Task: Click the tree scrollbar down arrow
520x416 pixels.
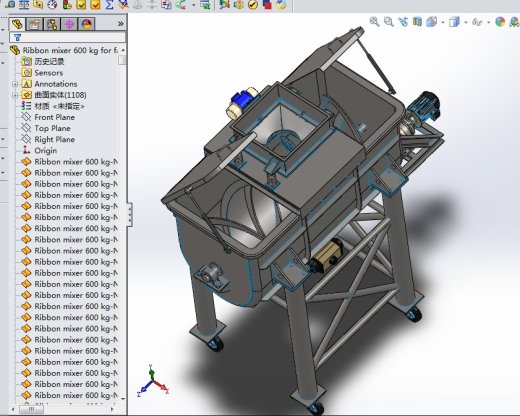Action: pos(123,398)
